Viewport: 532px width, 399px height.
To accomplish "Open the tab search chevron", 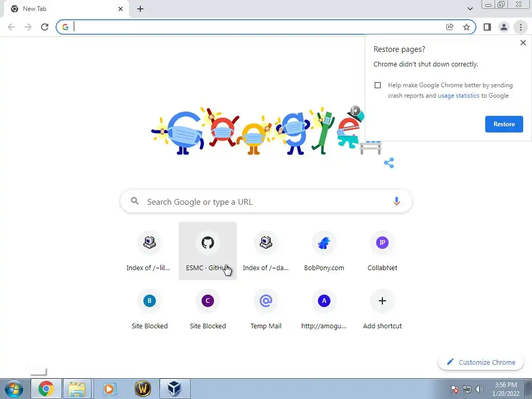I will (470, 9).
